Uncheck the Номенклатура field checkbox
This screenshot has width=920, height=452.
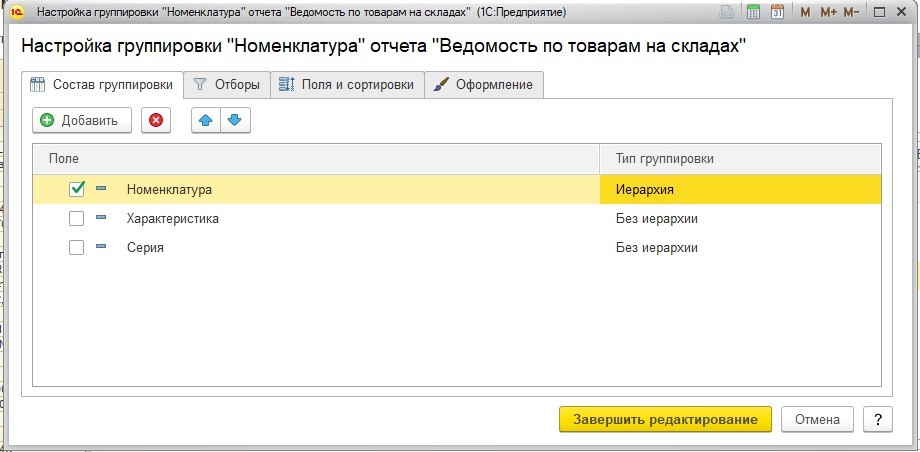pos(77,188)
